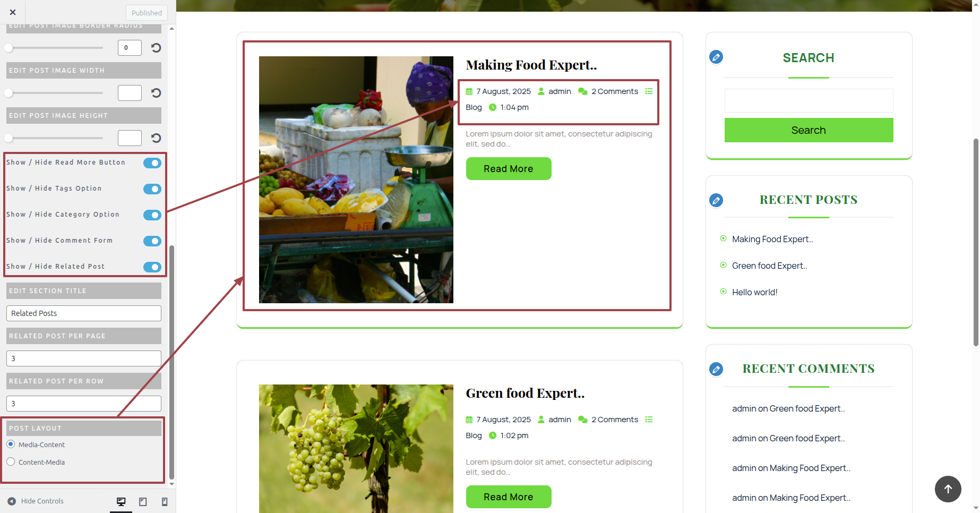Click the Recent Posts edit pencil icon

click(x=716, y=200)
